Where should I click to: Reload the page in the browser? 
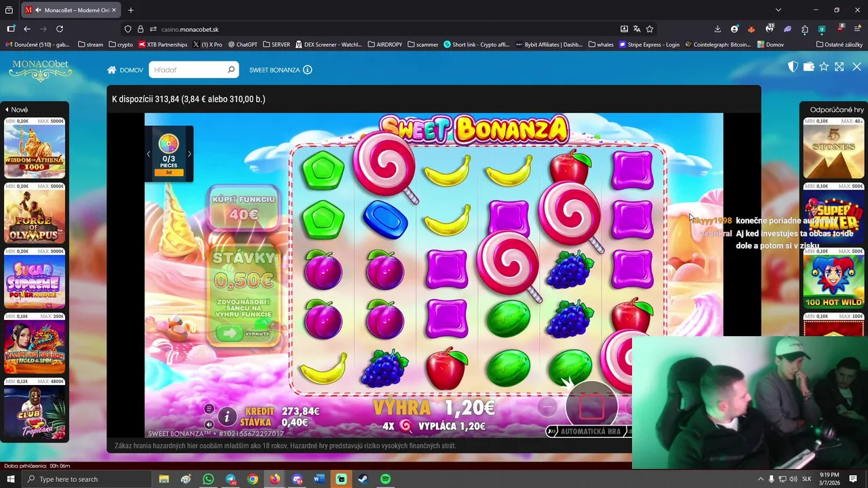click(60, 29)
